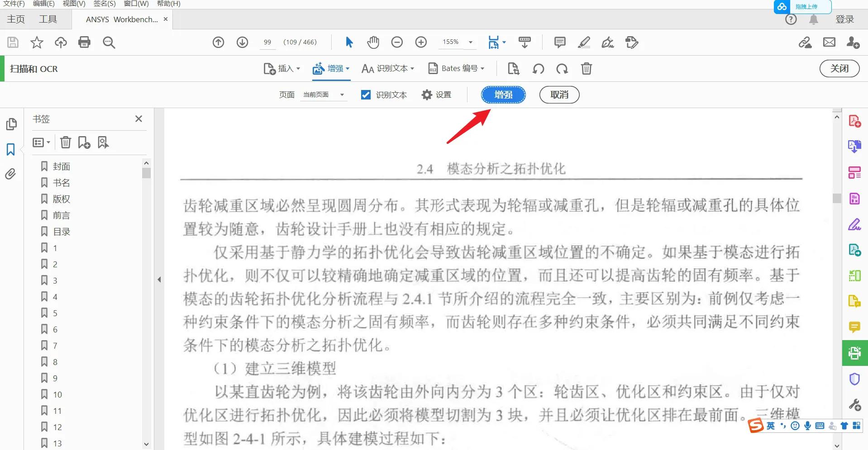Toggle the bookmarks panel in left sidebar
The height and width of the screenshot is (450, 868).
point(11,149)
